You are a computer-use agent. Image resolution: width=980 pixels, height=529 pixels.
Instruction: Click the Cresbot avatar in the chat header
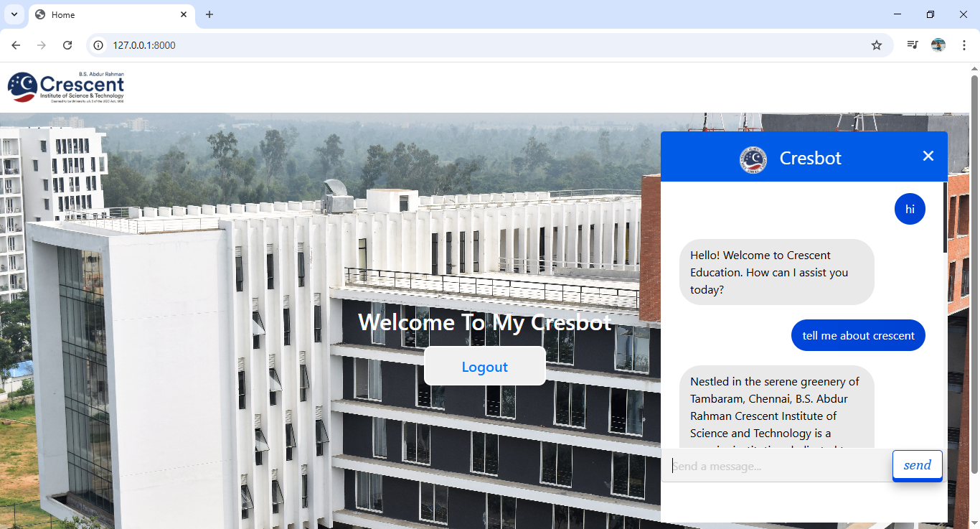[753, 158]
